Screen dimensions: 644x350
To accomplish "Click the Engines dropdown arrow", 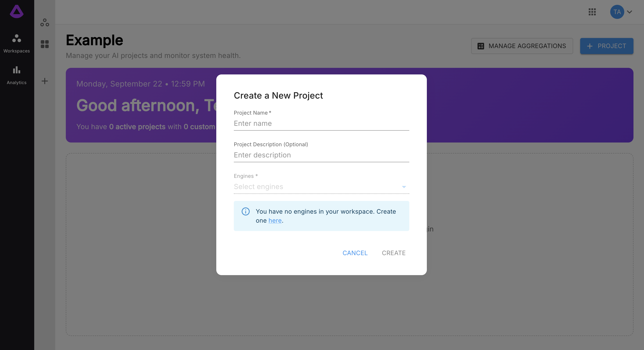I will point(404,187).
